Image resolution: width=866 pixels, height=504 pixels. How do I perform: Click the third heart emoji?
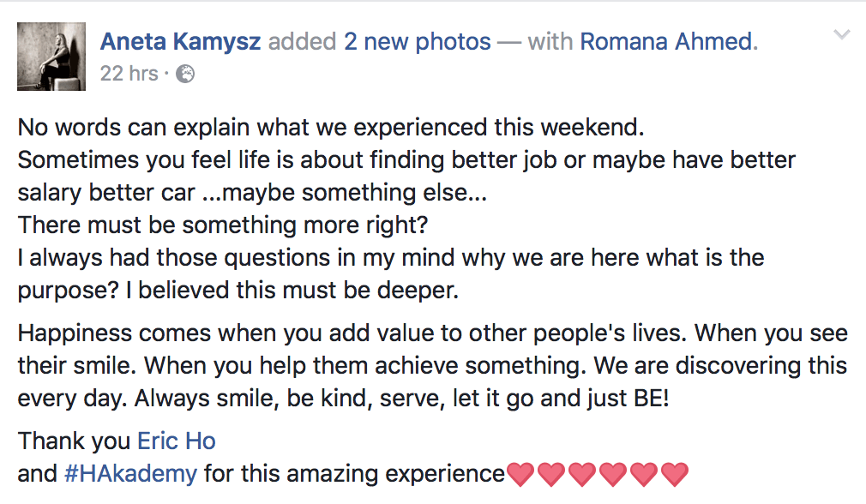point(582,473)
